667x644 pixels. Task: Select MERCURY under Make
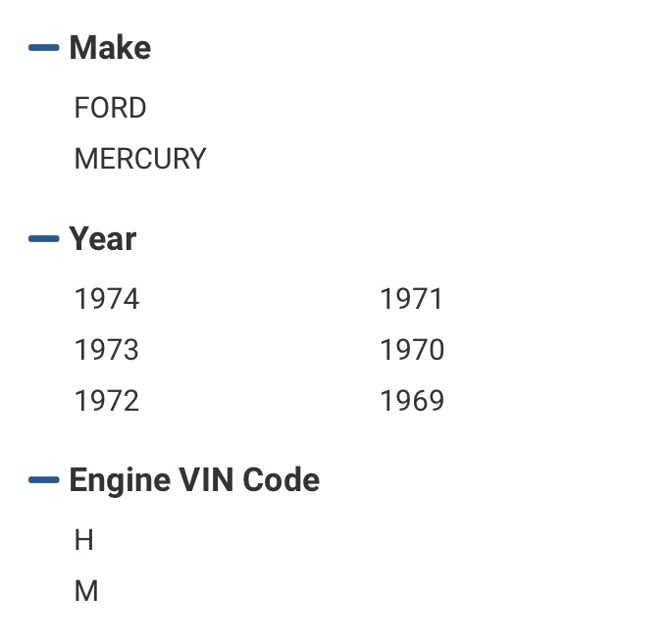coord(140,159)
